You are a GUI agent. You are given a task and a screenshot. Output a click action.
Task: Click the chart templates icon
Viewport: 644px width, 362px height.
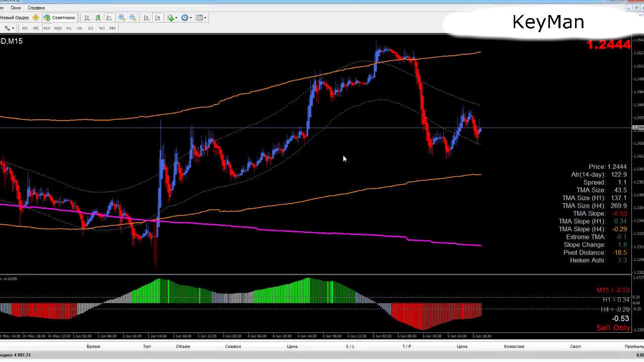[x=199, y=18]
